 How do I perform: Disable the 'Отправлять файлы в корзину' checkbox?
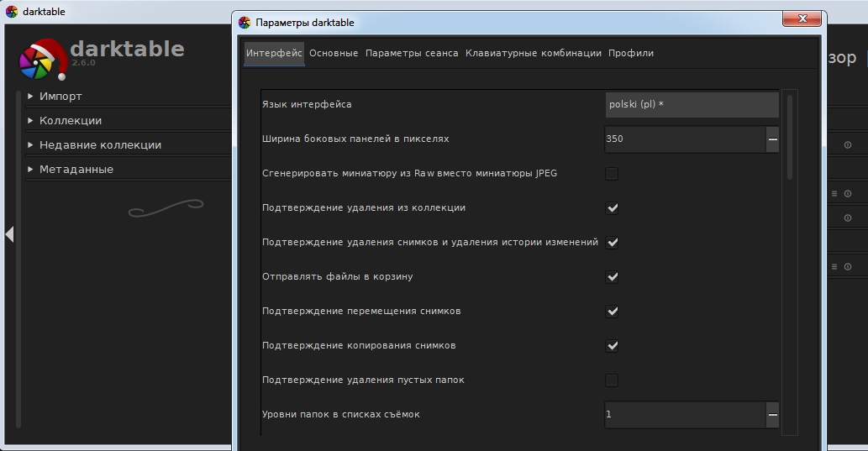[612, 277]
